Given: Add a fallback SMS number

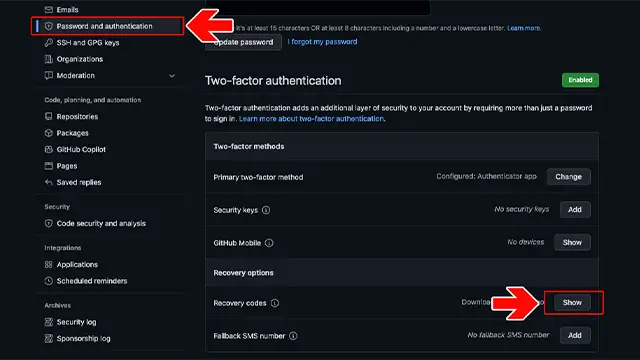Looking at the screenshot, I should point(575,335).
